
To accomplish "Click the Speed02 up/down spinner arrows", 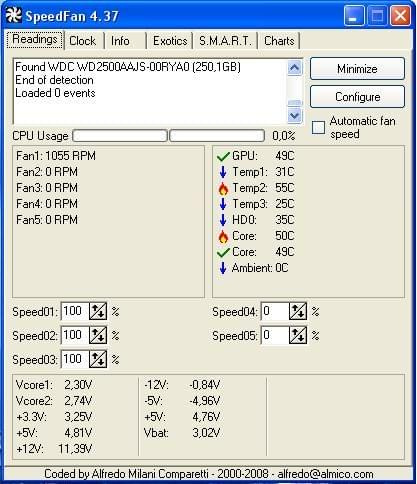I will 98,335.
